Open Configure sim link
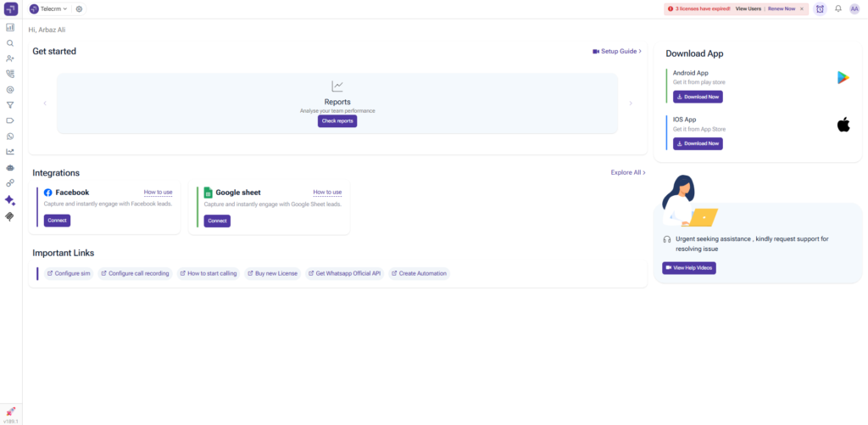The image size is (868, 425). point(69,273)
